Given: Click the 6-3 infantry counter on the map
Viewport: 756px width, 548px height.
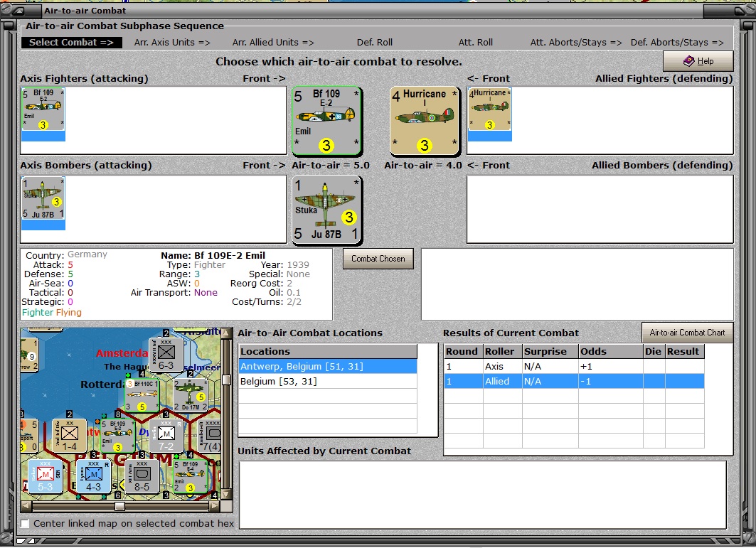Looking at the screenshot, I should 166,354.
